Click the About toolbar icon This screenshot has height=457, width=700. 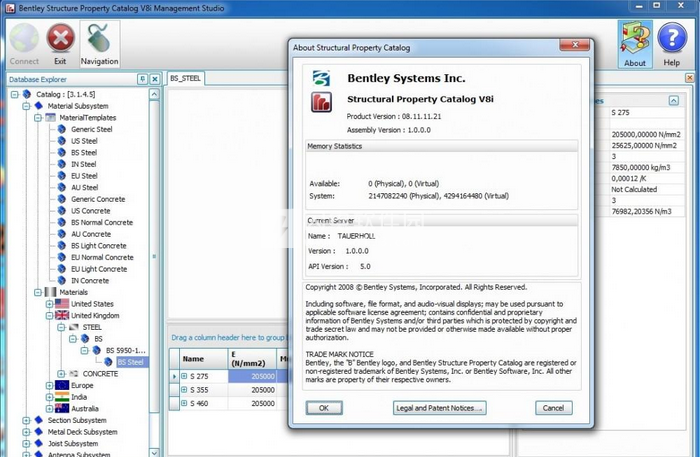pyautogui.click(x=635, y=44)
